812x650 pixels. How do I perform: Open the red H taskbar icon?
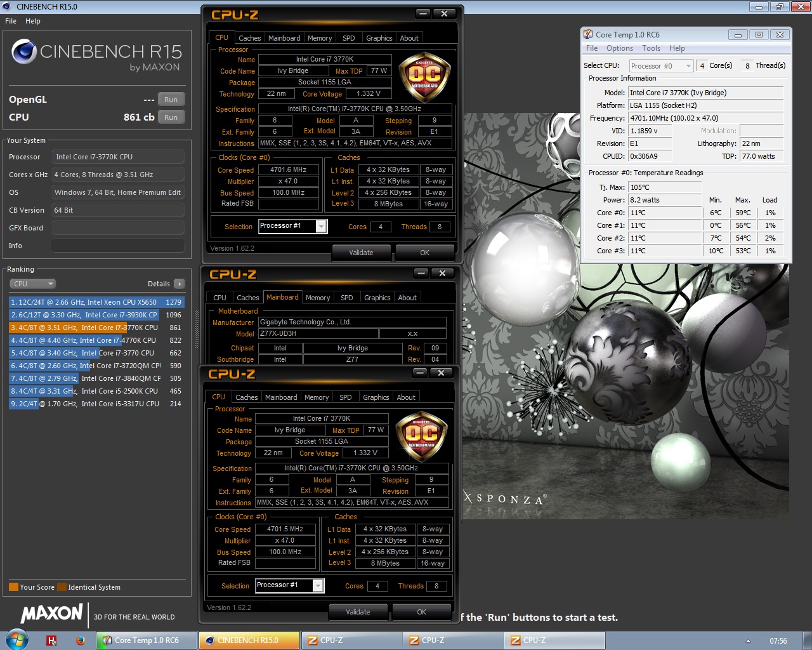[52, 640]
